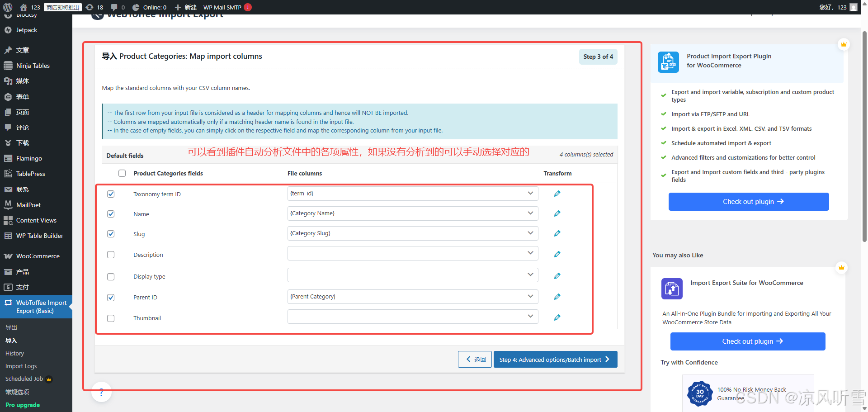Click the Step 3 of 4 indicator

[x=598, y=57]
